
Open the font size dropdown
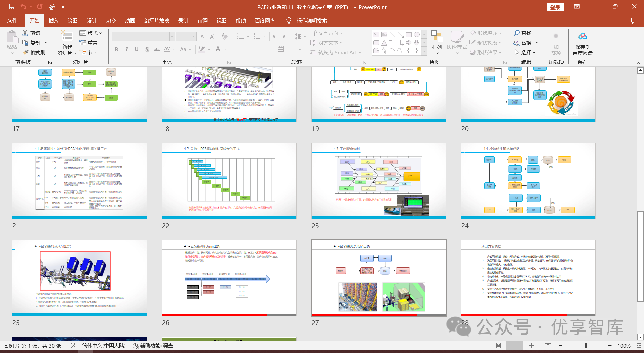click(194, 36)
